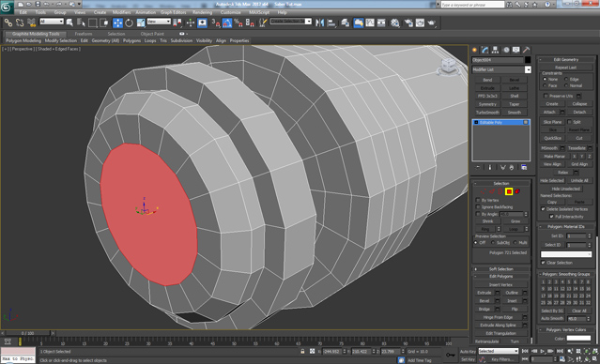600x364 pixels.
Task: Click Configure Modifier Sets icon
Action: pyautogui.click(x=524, y=168)
